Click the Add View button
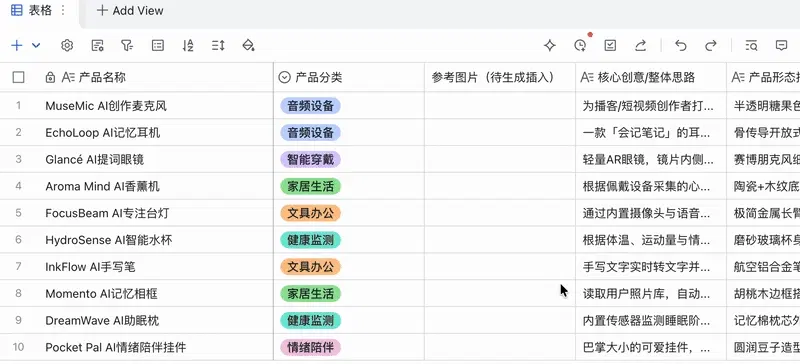This screenshot has height=364, width=800. point(130,10)
